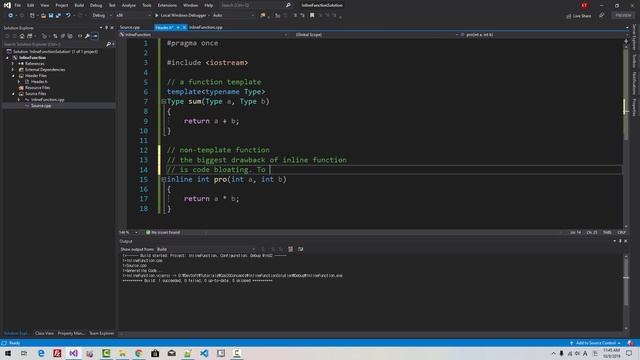Click the Output panel vertical scrollbar
The image size is (640, 360).
(x=626, y=292)
